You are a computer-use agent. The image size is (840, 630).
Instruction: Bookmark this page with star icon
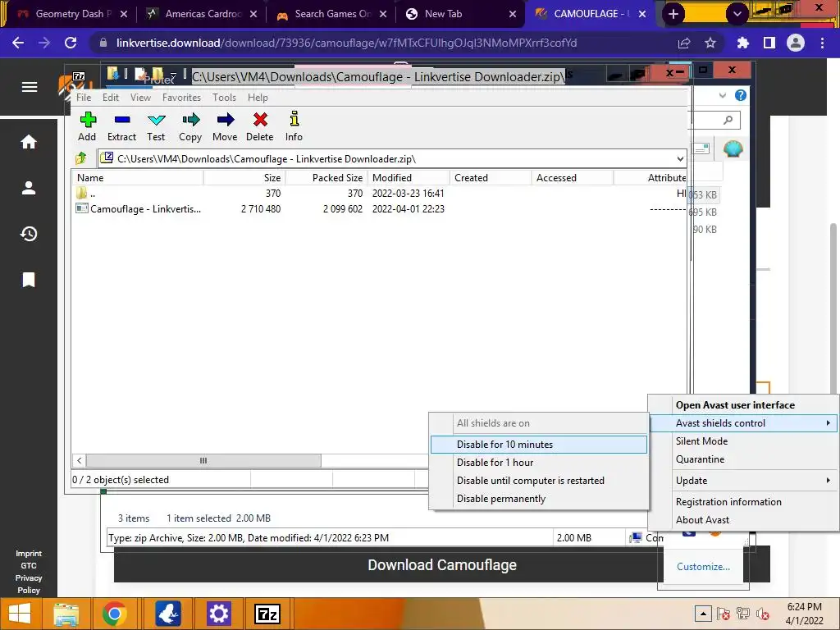tap(710, 43)
